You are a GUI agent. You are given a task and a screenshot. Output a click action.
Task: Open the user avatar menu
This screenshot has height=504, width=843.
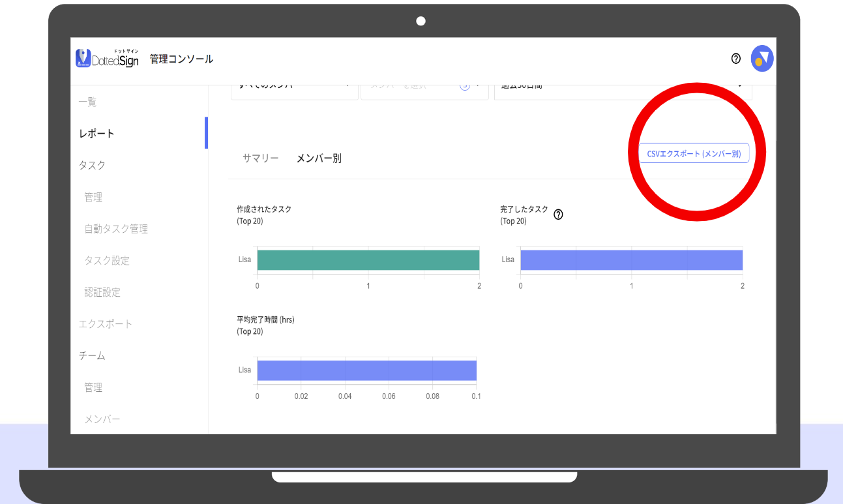[762, 59]
